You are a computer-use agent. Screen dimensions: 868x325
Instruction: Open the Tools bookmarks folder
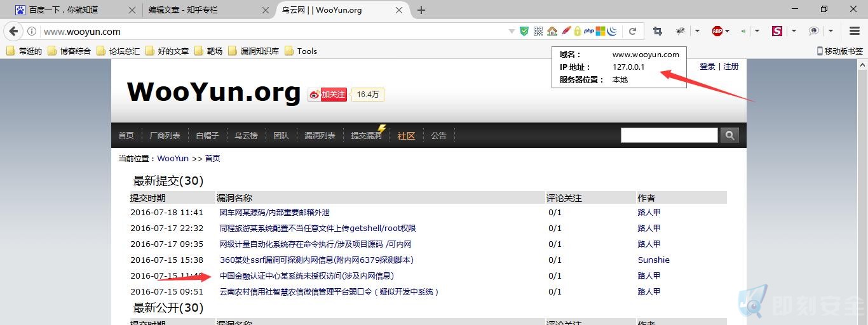pyautogui.click(x=301, y=51)
